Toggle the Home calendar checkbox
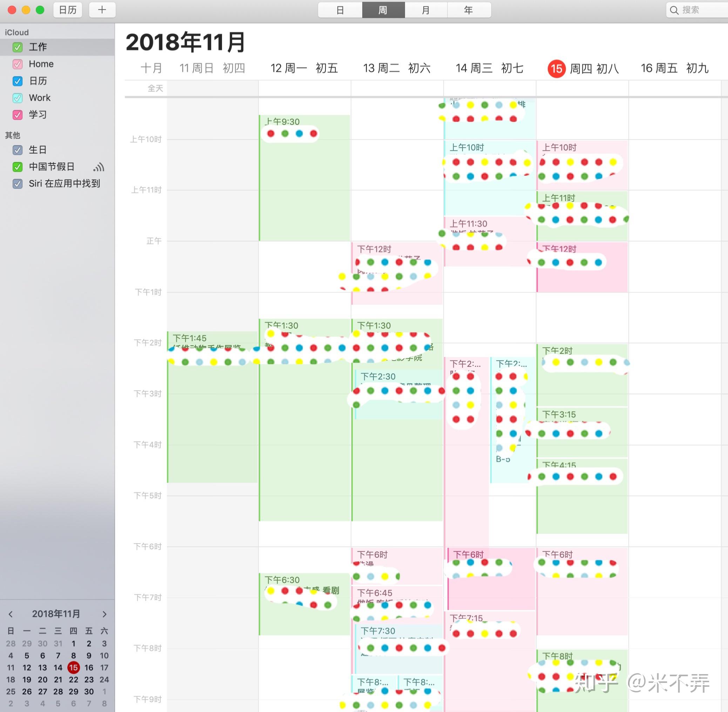Image resolution: width=728 pixels, height=712 pixels. 18,64
